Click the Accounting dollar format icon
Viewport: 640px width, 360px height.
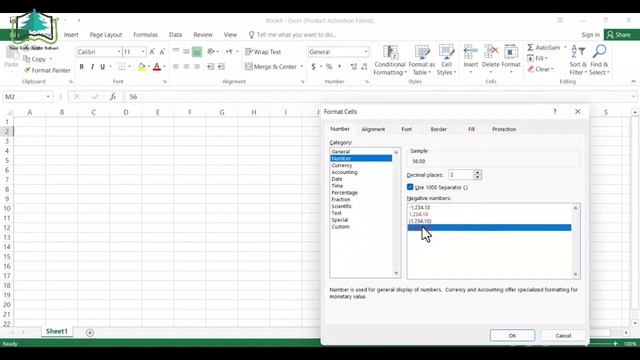(313, 67)
